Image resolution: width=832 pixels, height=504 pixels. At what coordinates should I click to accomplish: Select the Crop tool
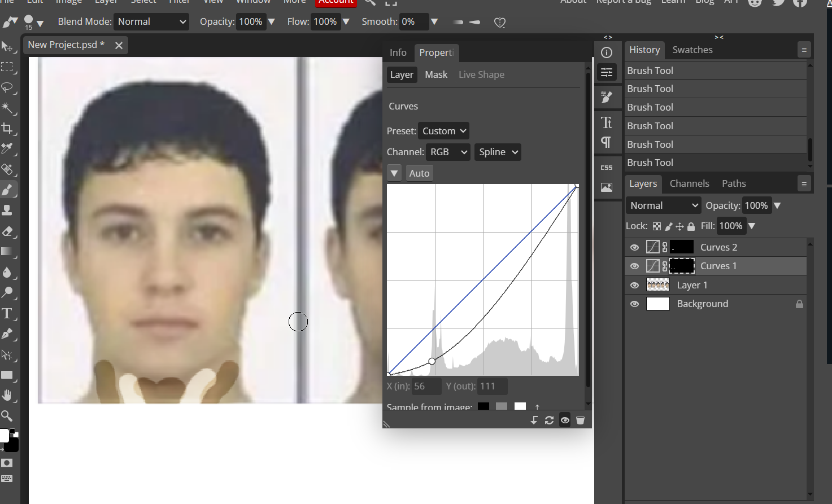[7, 128]
